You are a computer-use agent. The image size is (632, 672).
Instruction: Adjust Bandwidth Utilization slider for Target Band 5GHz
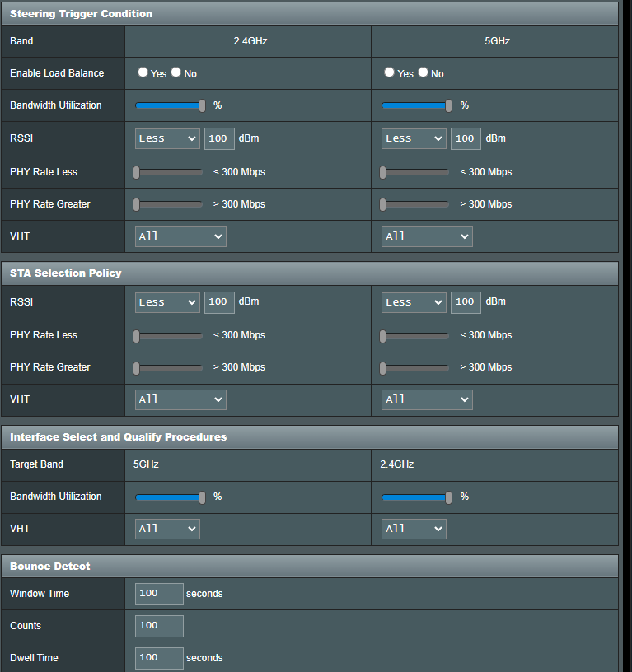(171, 497)
